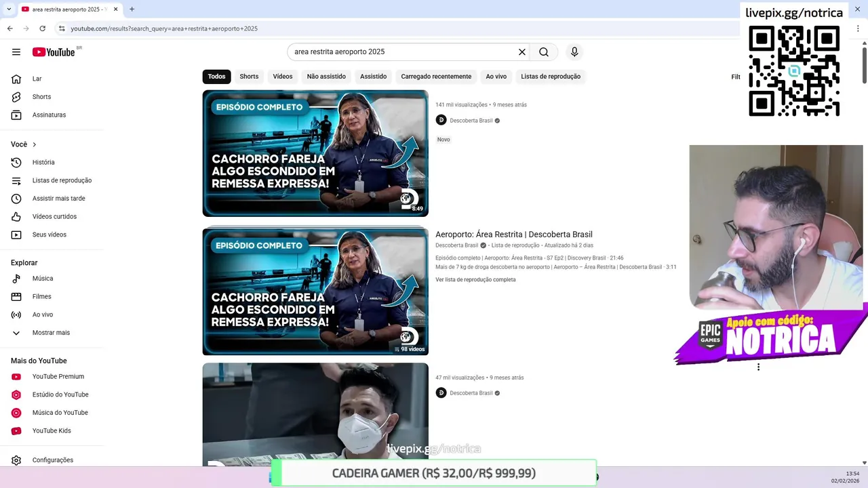The image size is (868, 488).
Task: Open YouTube Kids in the sidebar
Action: coord(52,431)
